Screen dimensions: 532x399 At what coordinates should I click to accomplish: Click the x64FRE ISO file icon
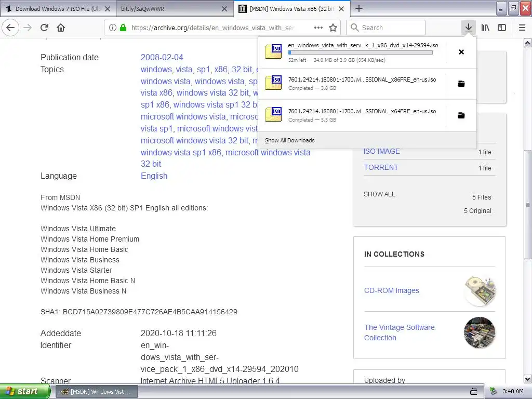point(273,114)
